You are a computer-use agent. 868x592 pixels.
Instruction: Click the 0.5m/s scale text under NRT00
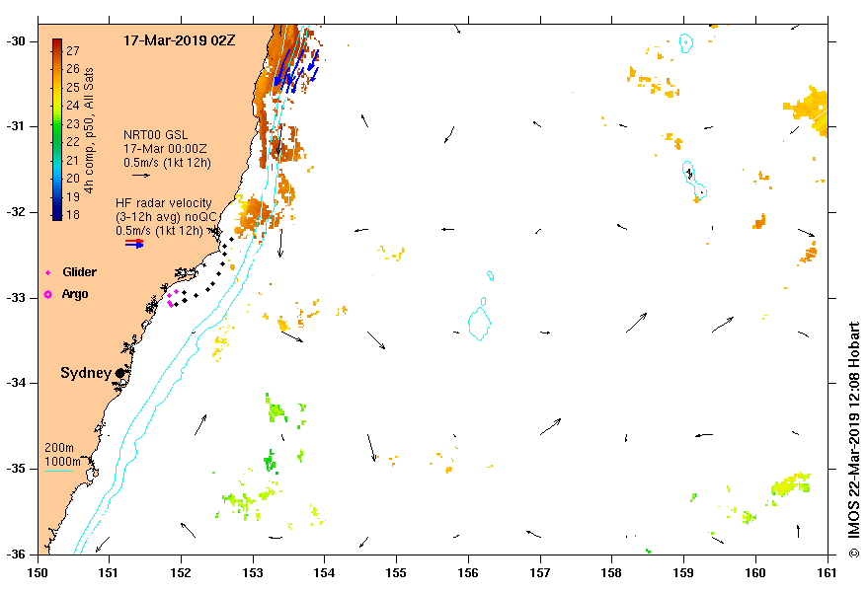167,163
